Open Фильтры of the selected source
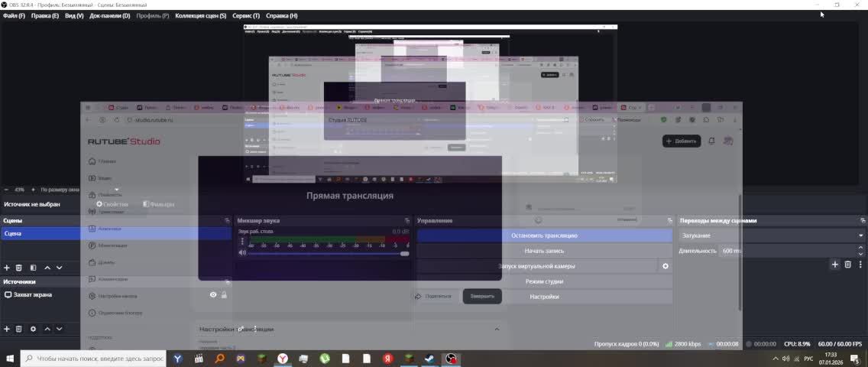Screen dimensions: 868x367 tap(159, 204)
